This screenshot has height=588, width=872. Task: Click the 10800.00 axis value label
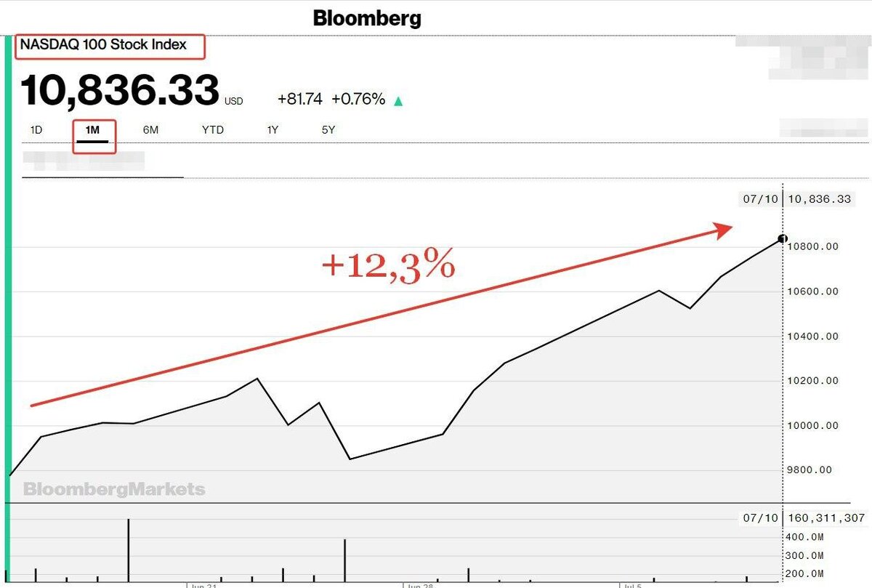pyautogui.click(x=814, y=246)
